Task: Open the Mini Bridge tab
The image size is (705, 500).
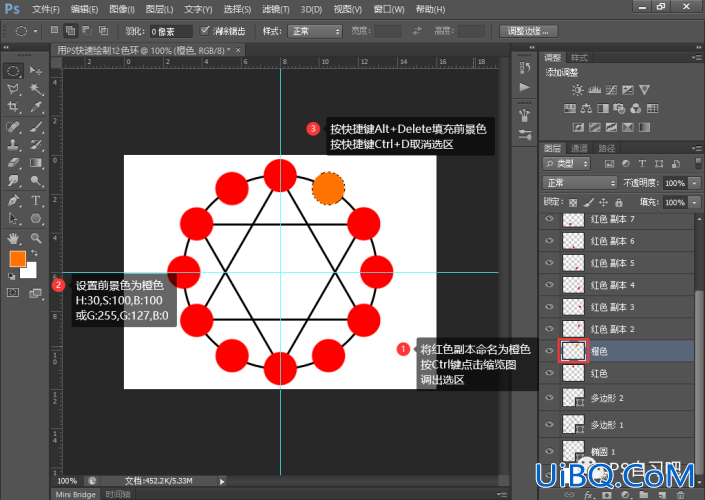Action: [76, 495]
